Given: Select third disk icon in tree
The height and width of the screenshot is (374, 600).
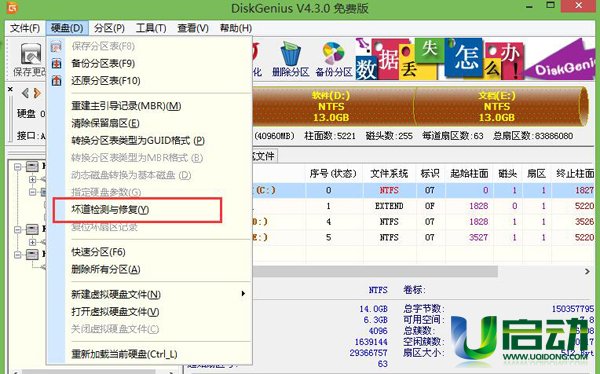Looking at the screenshot, I should click(x=32, y=254).
